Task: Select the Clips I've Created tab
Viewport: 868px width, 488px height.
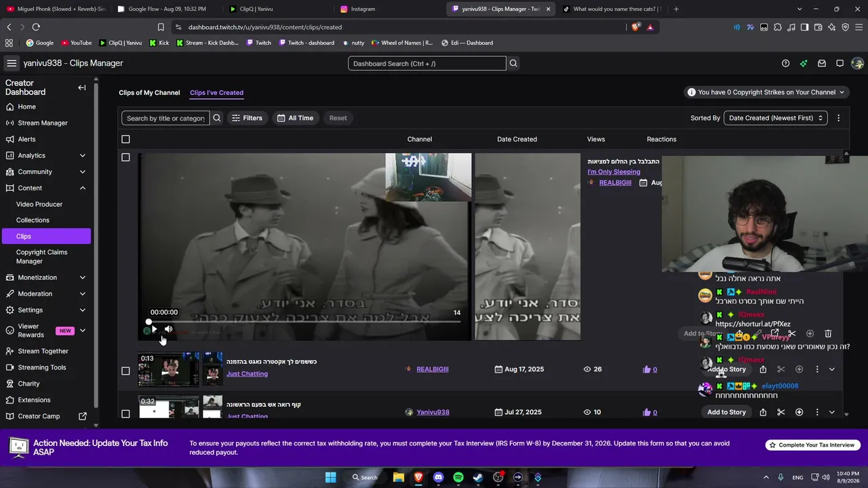Action: 216,93
